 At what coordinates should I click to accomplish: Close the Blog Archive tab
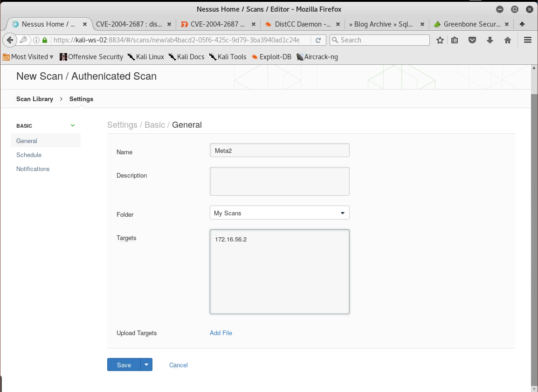[x=422, y=24]
